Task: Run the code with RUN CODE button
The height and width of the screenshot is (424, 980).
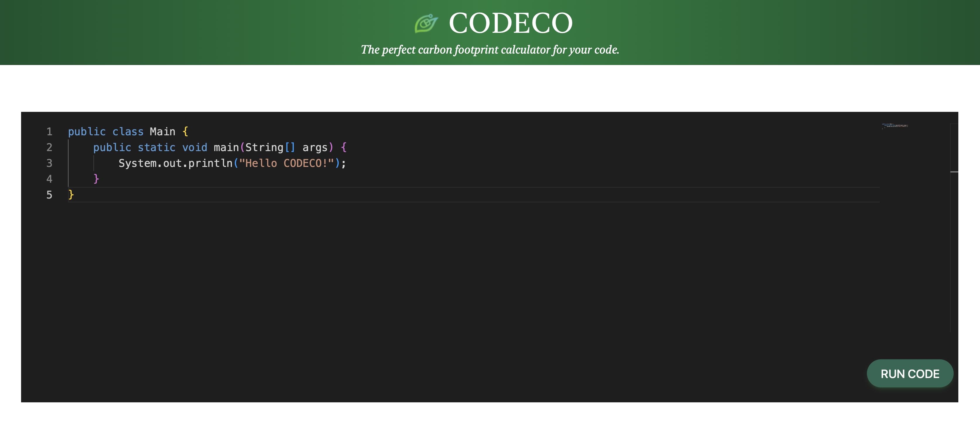Action: click(x=910, y=373)
